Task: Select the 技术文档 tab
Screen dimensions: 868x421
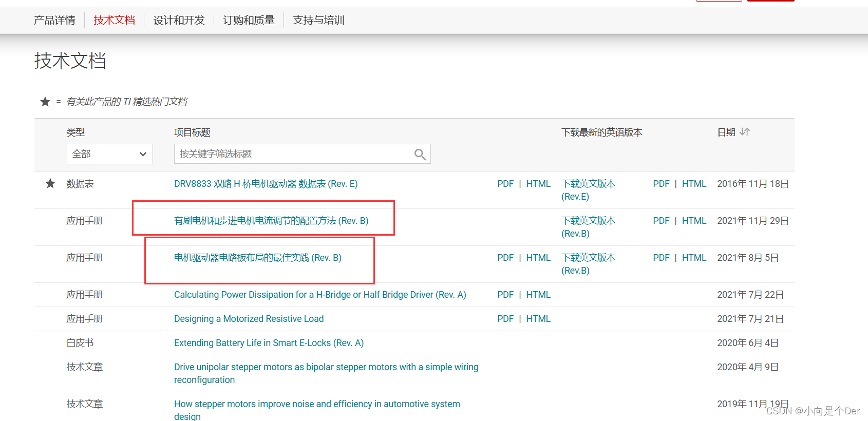Action: click(x=114, y=20)
